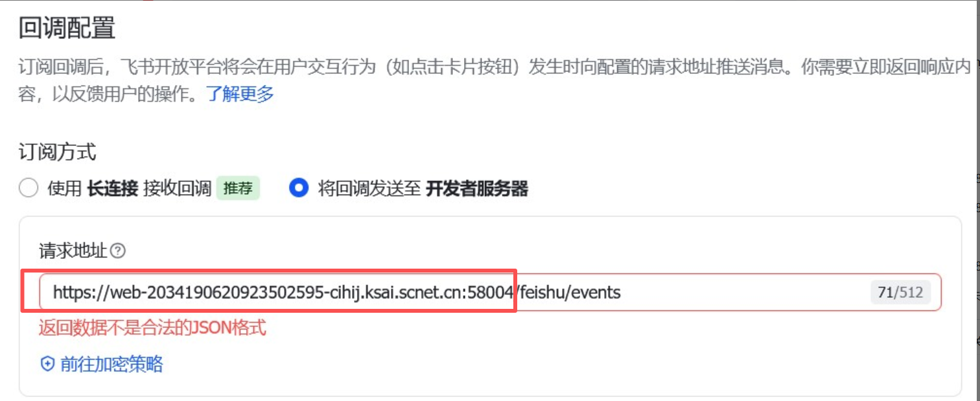This screenshot has height=401, width=980.
Task: Select the 使用长连接接收回调 radio button
Action: (29, 189)
